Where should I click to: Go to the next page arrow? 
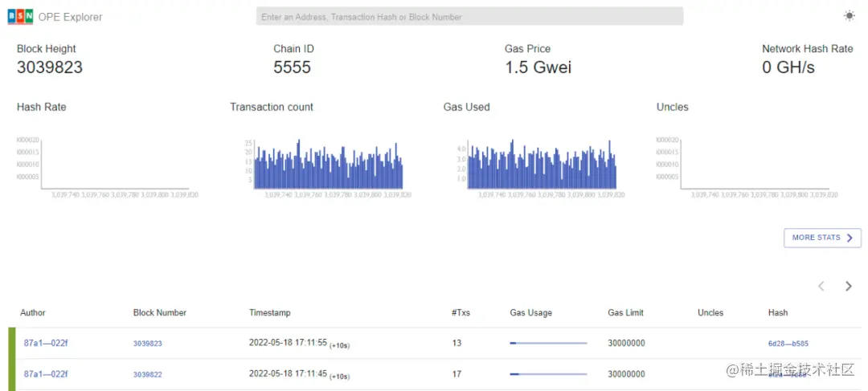pyautogui.click(x=849, y=286)
